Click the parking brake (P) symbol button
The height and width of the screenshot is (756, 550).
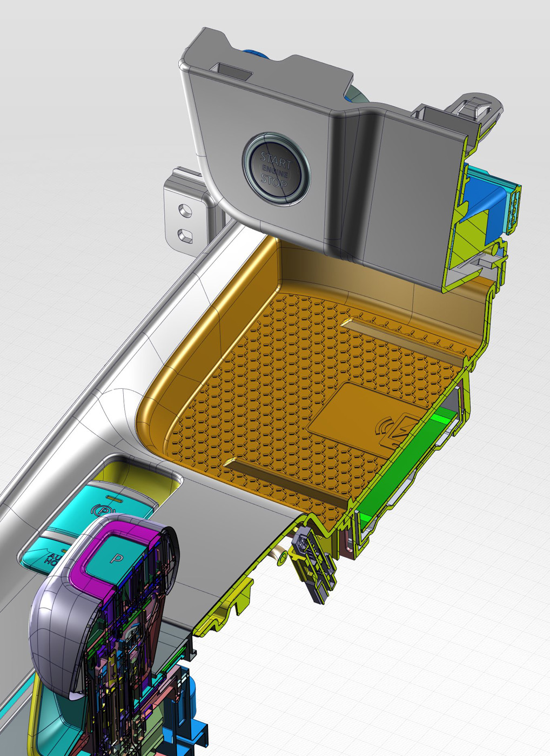click(x=103, y=509)
